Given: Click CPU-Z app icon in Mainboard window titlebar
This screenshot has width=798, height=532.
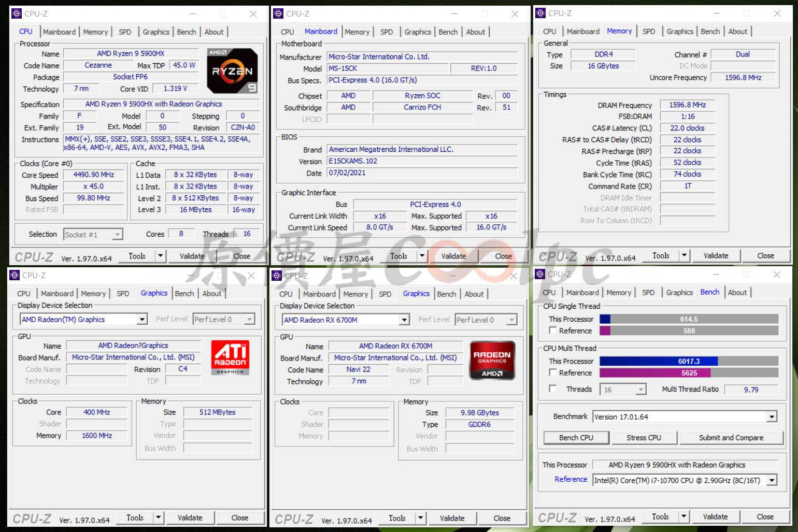Looking at the screenshot, I should [278, 13].
